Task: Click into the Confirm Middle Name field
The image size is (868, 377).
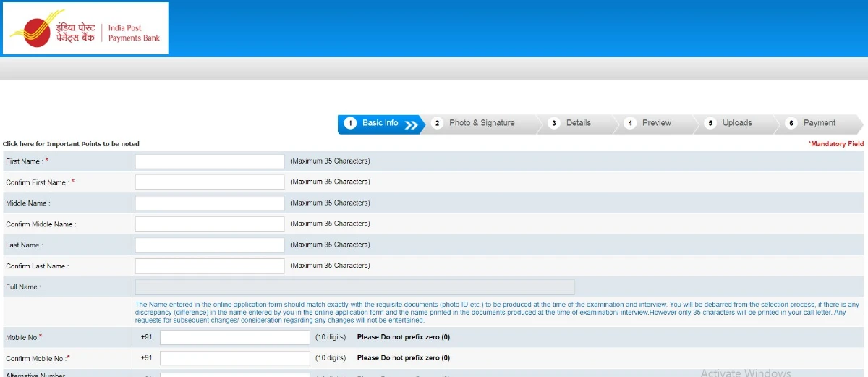Action: 210,224
